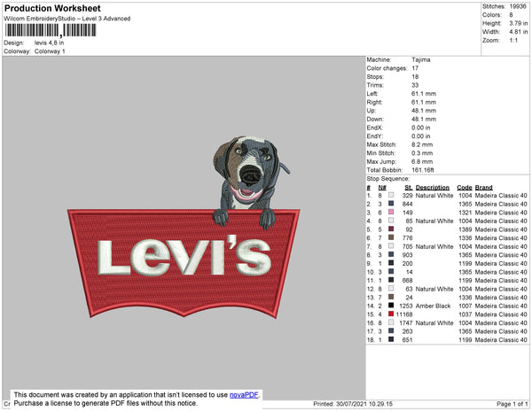Click the 'N#' column header

tap(382, 188)
